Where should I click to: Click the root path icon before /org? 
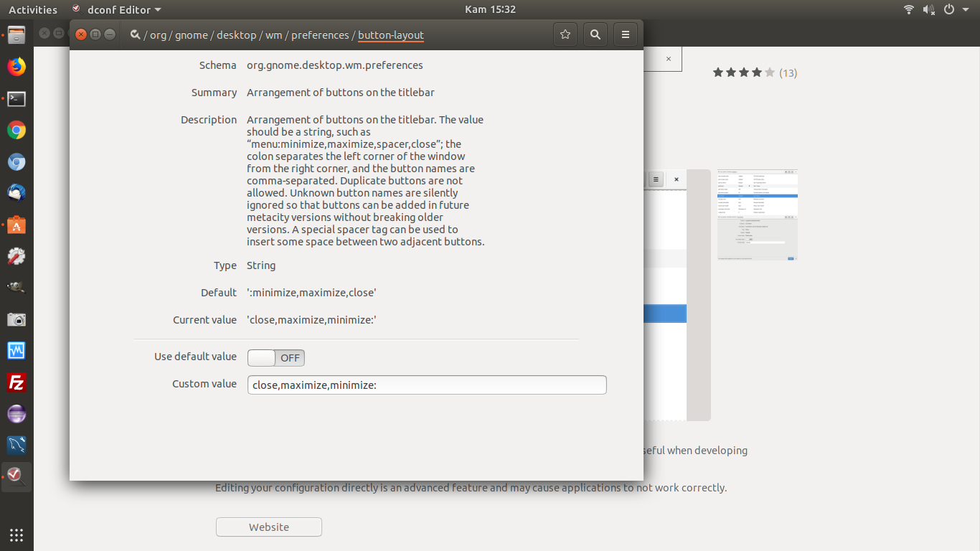pos(135,34)
